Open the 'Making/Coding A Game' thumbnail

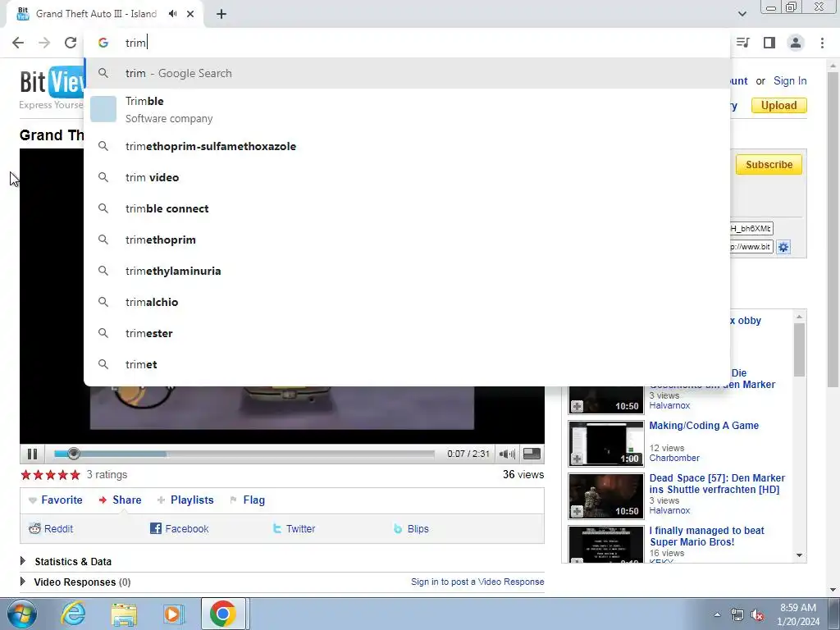click(606, 444)
